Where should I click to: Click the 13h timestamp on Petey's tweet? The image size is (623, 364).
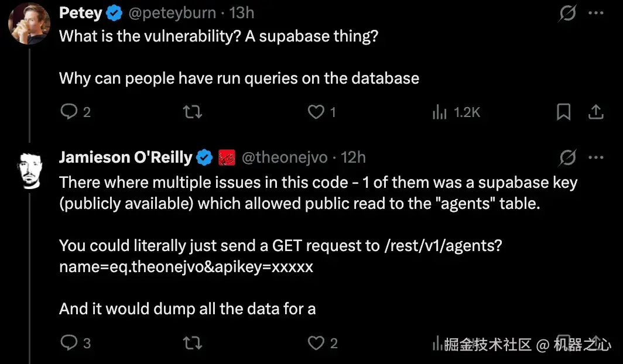[x=241, y=13]
